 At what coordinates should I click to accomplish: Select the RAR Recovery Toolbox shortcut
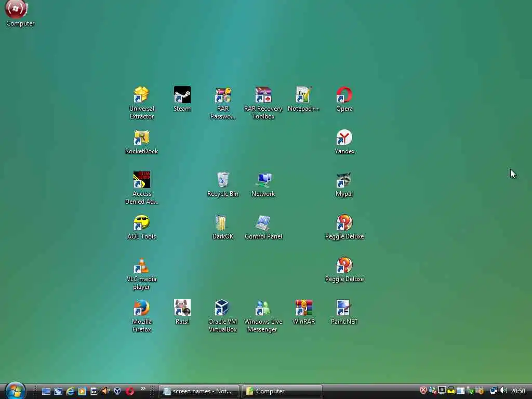click(x=263, y=103)
